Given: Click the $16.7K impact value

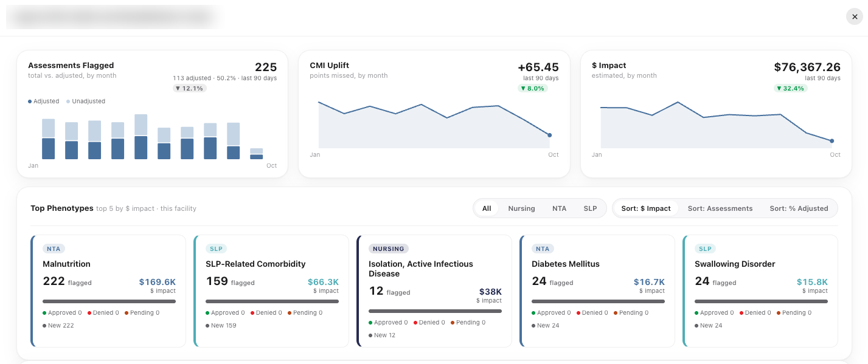Looking at the screenshot, I should [x=649, y=282].
